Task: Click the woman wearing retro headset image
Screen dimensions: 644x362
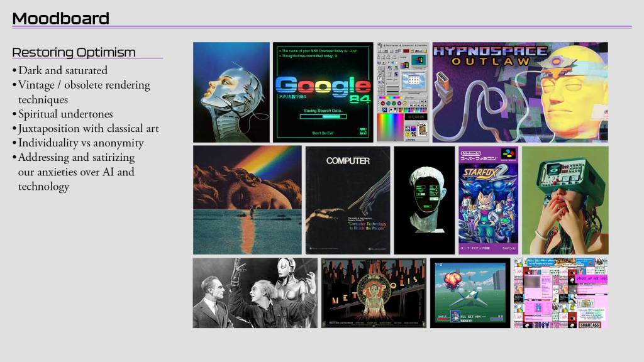Action: [x=565, y=200]
